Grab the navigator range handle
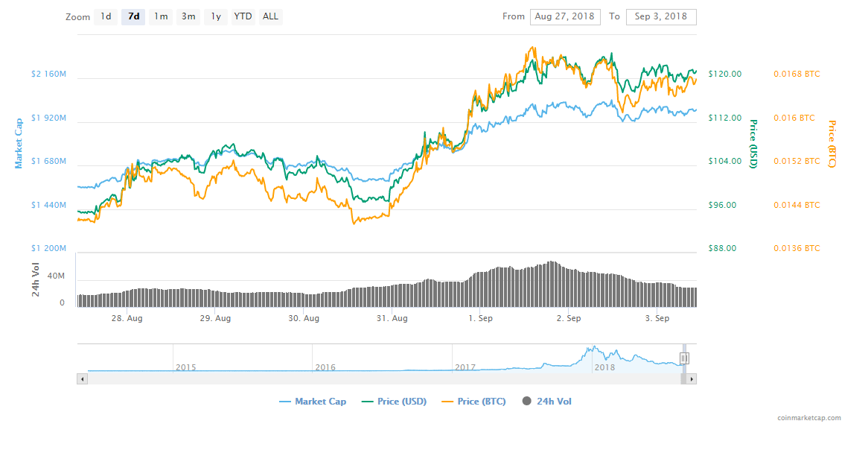 [684, 358]
